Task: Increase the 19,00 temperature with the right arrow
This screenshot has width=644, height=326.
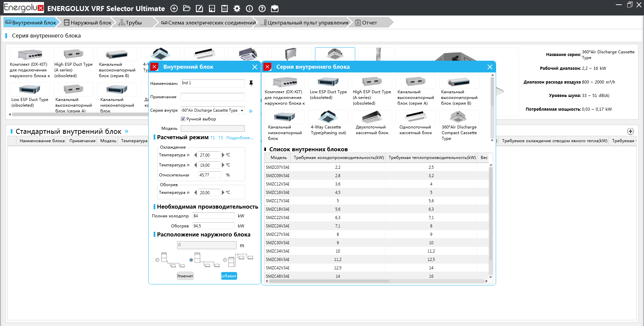Action: click(x=223, y=165)
